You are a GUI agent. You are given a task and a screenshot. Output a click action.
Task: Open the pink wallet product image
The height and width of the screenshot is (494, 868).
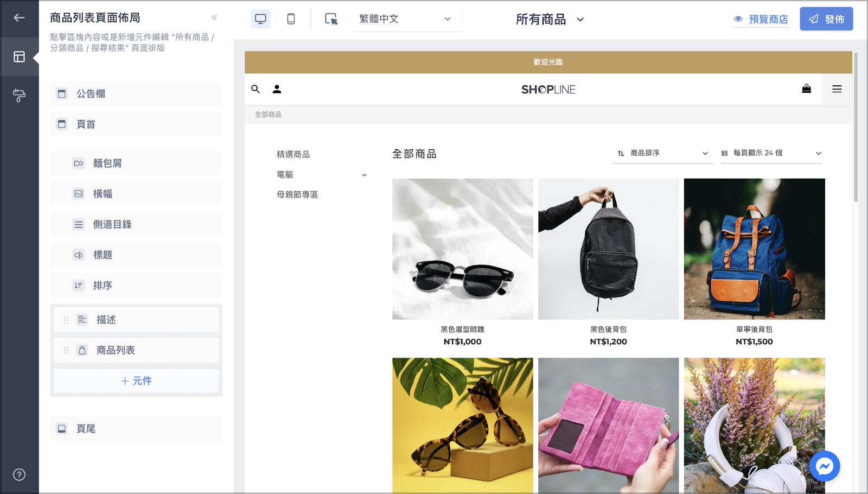coord(609,425)
